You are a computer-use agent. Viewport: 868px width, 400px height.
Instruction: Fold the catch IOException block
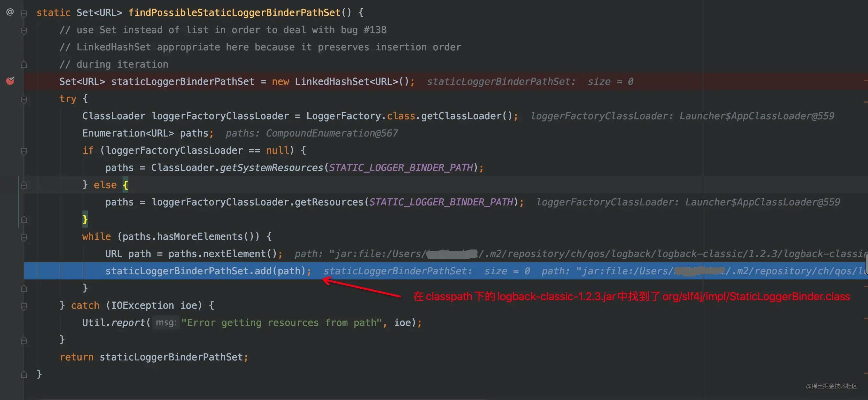(24, 307)
